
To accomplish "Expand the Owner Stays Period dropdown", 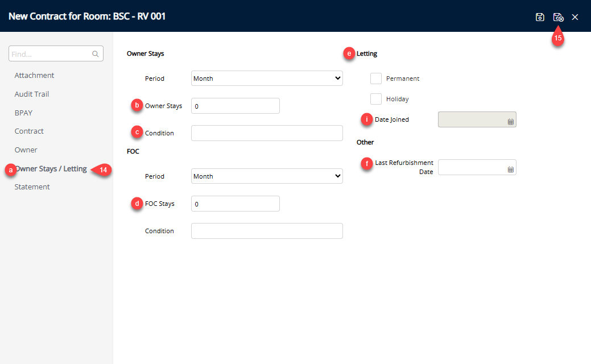I will click(267, 78).
